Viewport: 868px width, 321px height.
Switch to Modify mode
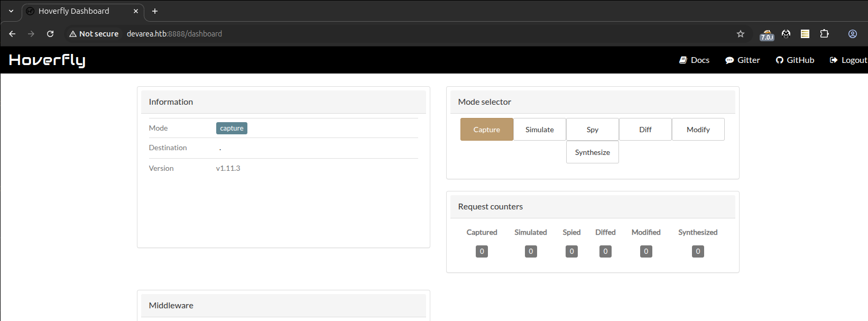click(x=698, y=130)
